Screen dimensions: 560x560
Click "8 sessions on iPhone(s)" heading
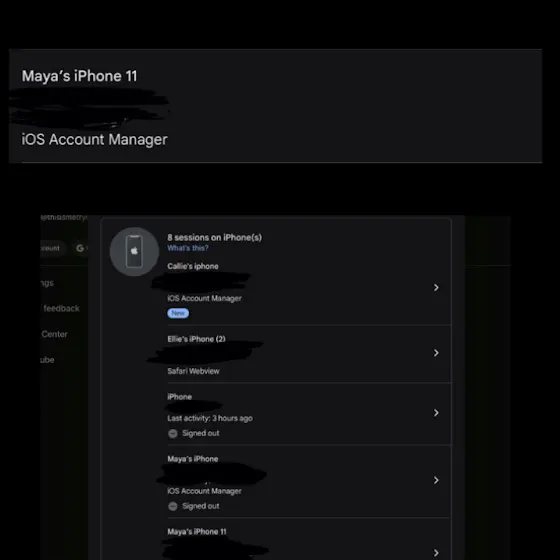pos(215,238)
